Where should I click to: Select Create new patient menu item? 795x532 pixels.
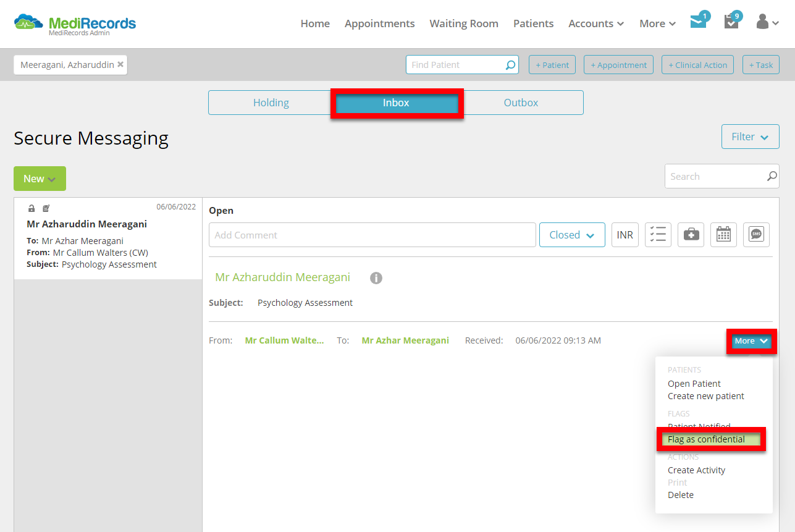pyautogui.click(x=706, y=396)
